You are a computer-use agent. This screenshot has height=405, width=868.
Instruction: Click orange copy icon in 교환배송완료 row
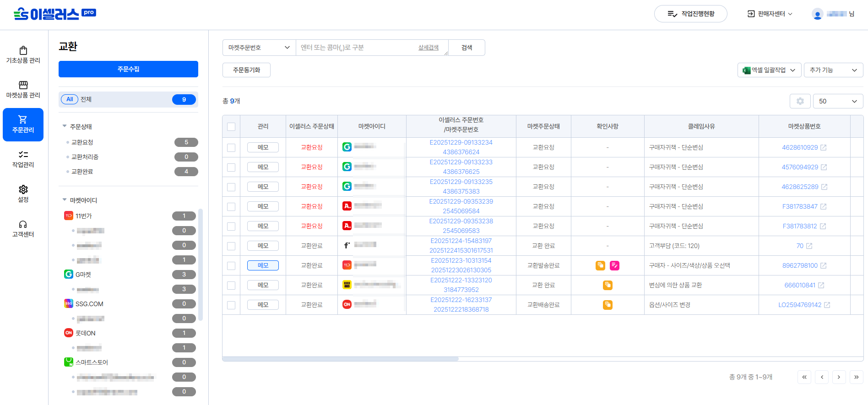click(608, 305)
